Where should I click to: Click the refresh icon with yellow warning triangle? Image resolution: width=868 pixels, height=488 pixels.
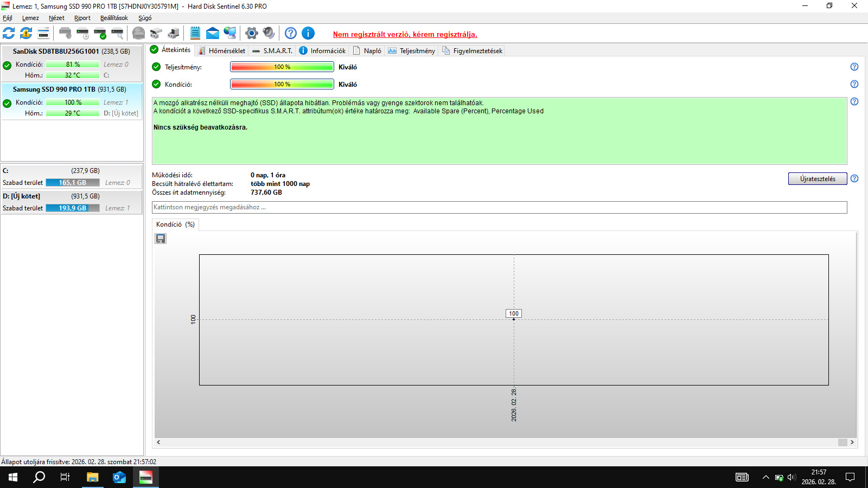coord(26,33)
